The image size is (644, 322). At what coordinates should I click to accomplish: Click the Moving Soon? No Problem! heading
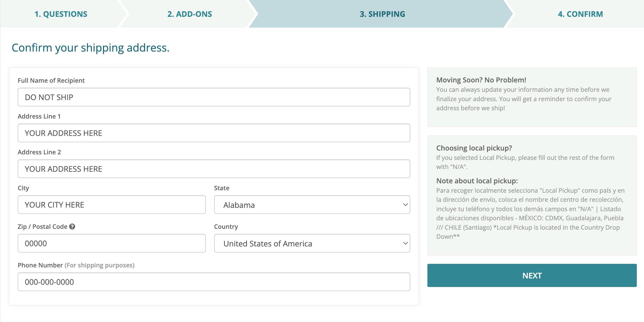(481, 80)
